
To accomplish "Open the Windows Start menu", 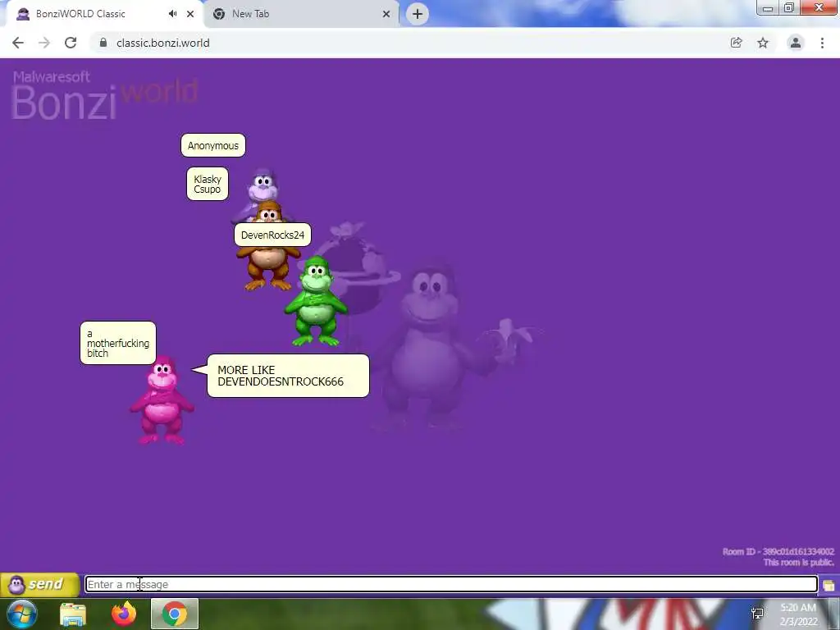I will [22, 614].
